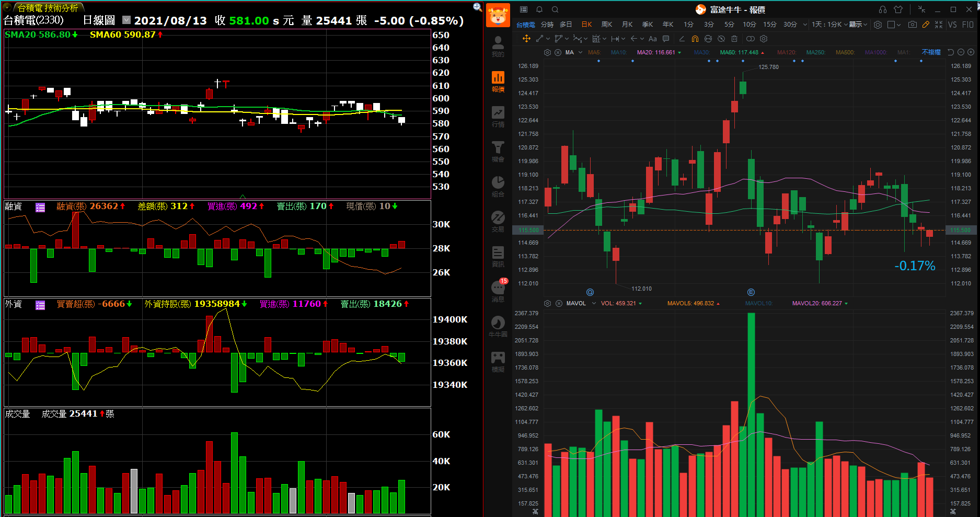
Task: Hide drawings using the crossed-eye icon
Action: (x=721, y=39)
